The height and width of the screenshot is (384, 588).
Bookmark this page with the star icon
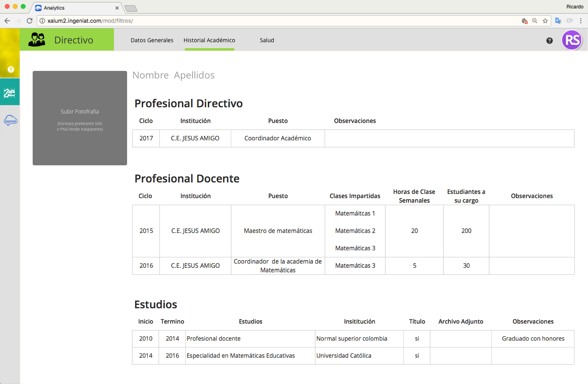pos(545,21)
